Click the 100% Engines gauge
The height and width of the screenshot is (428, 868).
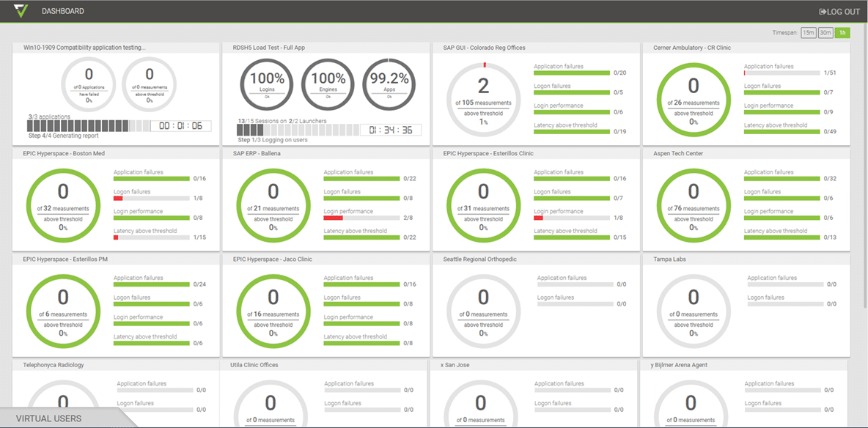click(328, 84)
